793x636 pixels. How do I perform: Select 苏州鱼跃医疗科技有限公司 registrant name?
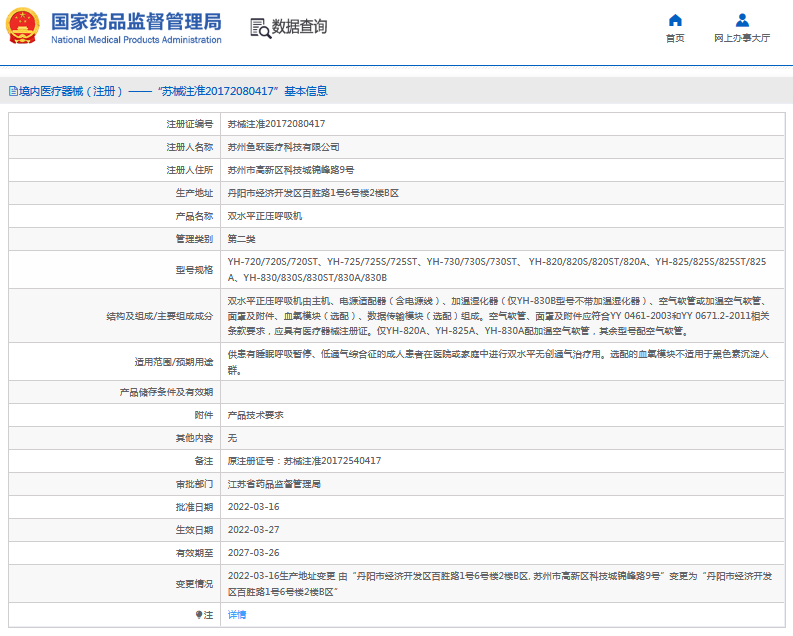pyautogui.click(x=283, y=147)
